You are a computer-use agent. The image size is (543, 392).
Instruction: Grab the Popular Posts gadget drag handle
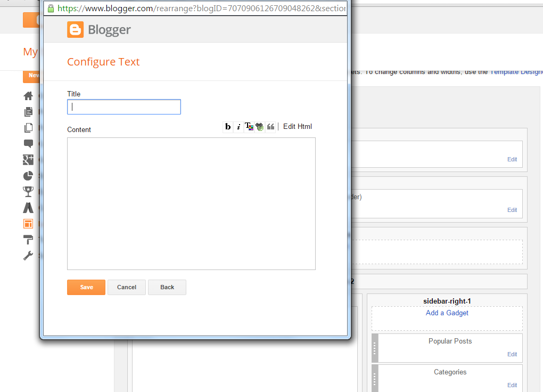click(375, 348)
